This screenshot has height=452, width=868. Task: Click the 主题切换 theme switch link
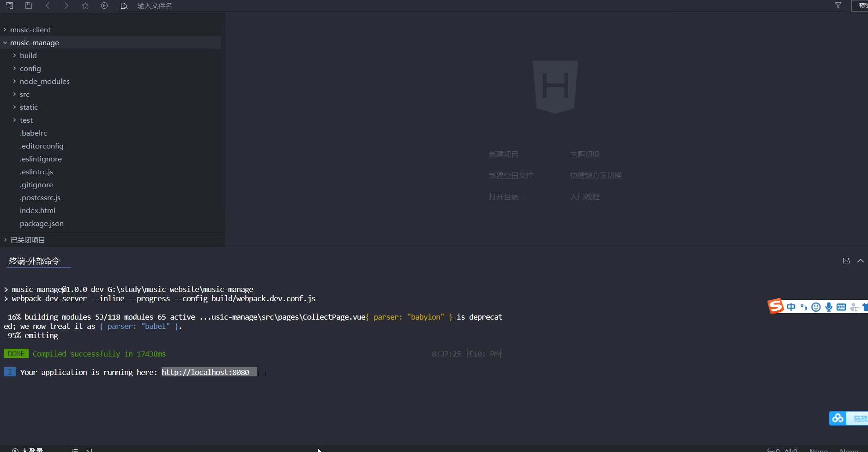[x=585, y=154]
